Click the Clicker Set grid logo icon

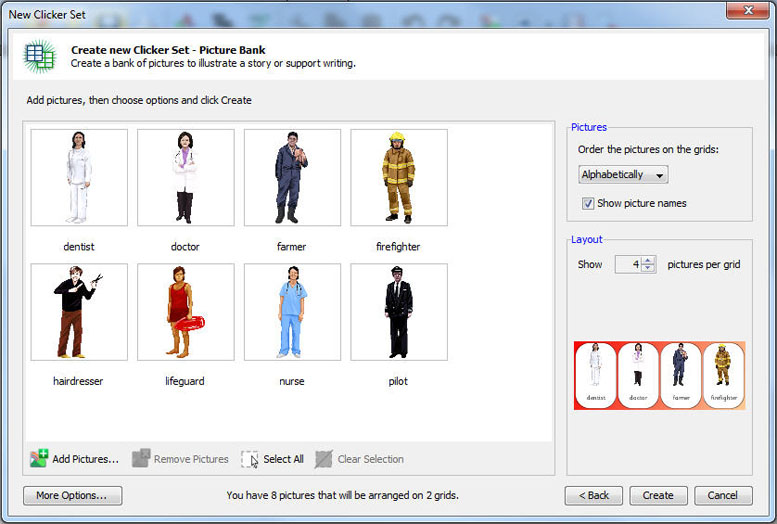(40, 57)
